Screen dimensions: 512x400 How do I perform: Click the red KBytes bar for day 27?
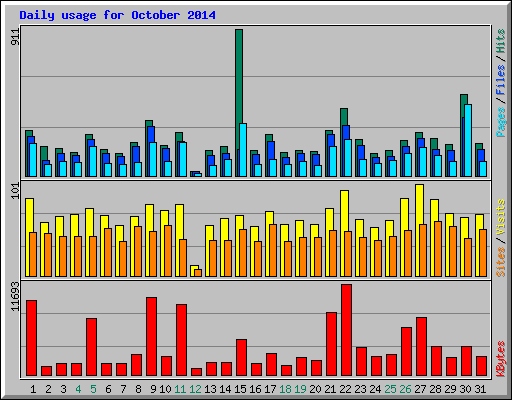click(421, 346)
